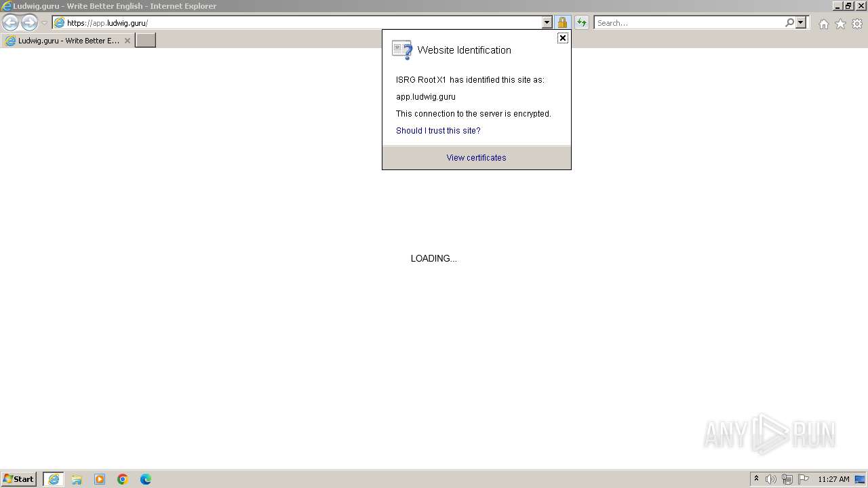The image size is (868, 488).
Task: Show hidden system tray icons
Action: [757, 479]
